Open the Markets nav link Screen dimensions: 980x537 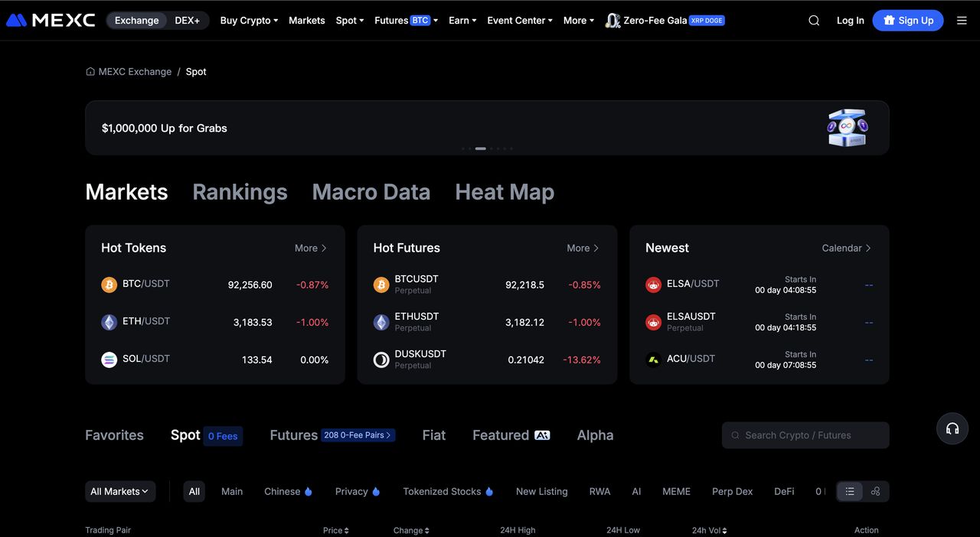pyautogui.click(x=307, y=21)
